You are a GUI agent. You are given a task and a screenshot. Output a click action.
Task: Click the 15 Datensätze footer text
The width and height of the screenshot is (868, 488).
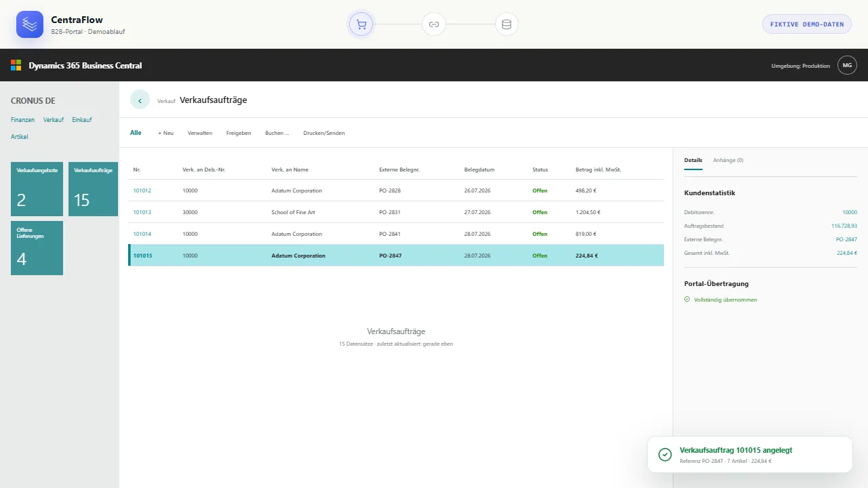point(396,344)
